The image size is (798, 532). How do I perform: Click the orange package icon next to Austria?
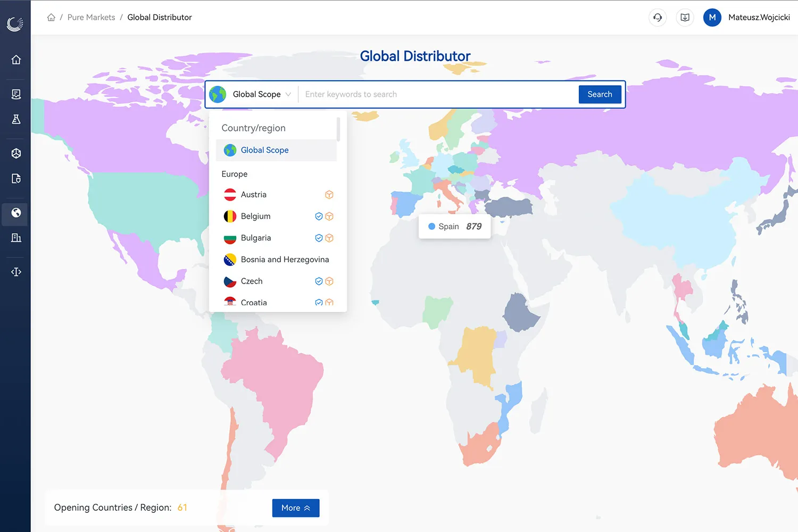click(329, 195)
